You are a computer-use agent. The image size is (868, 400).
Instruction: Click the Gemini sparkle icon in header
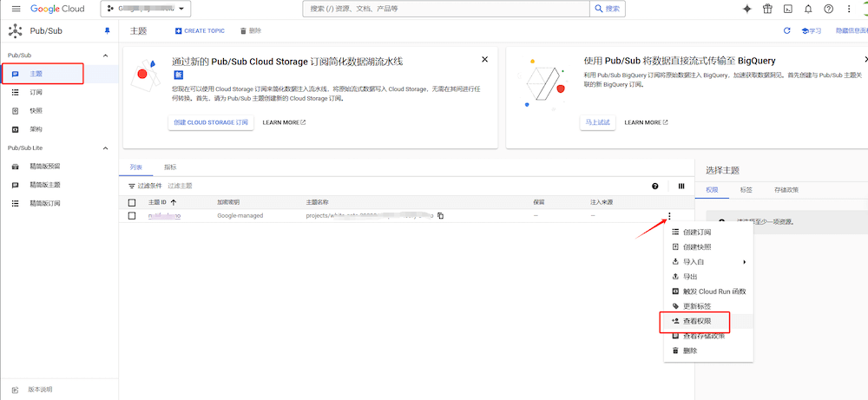tap(746, 9)
